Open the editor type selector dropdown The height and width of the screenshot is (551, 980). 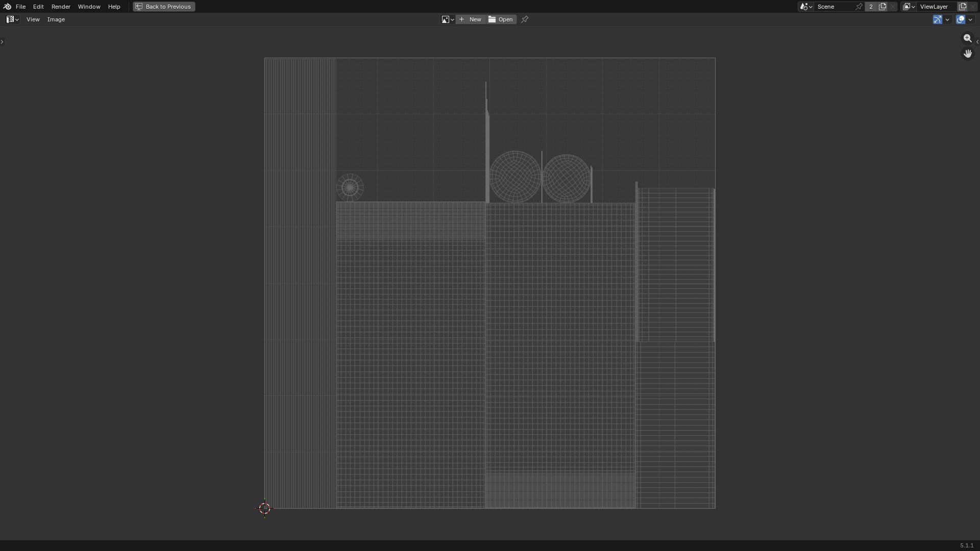click(13, 19)
